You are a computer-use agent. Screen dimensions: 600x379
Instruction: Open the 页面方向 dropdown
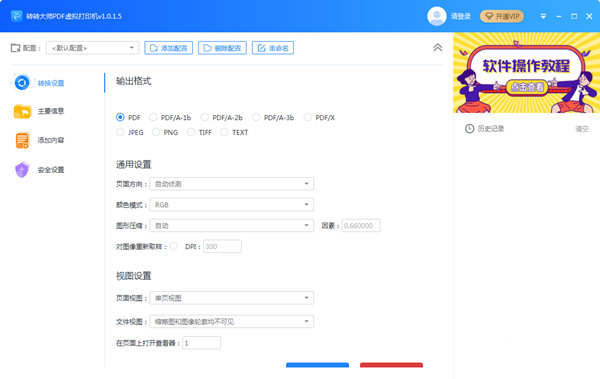[x=232, y=184]
